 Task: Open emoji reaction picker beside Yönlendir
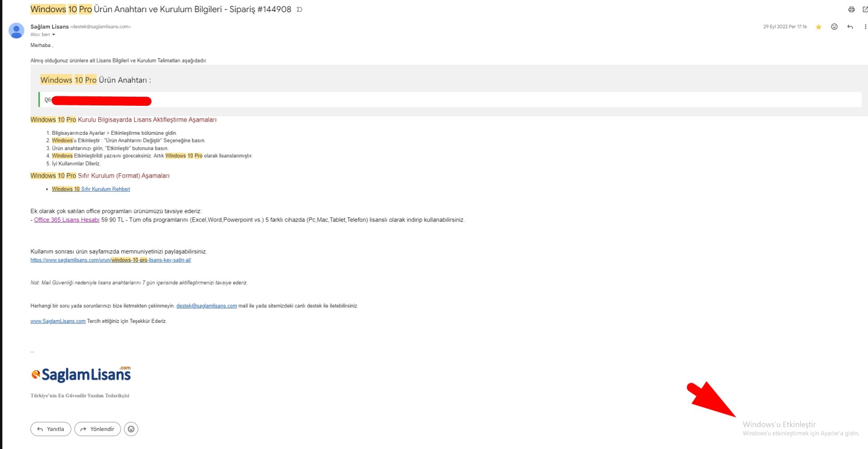click(x=131, y=429)
